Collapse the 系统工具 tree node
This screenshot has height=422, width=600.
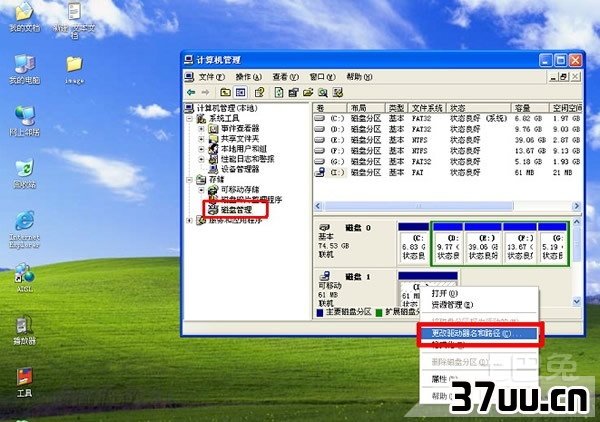click(x=190, y=119)
